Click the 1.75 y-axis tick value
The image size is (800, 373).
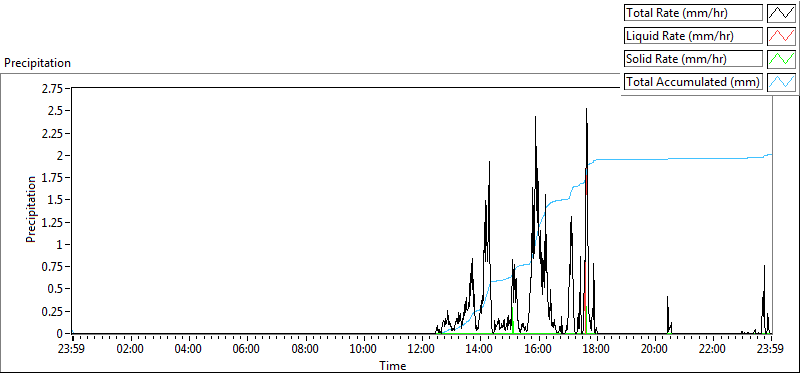(54, 178)
